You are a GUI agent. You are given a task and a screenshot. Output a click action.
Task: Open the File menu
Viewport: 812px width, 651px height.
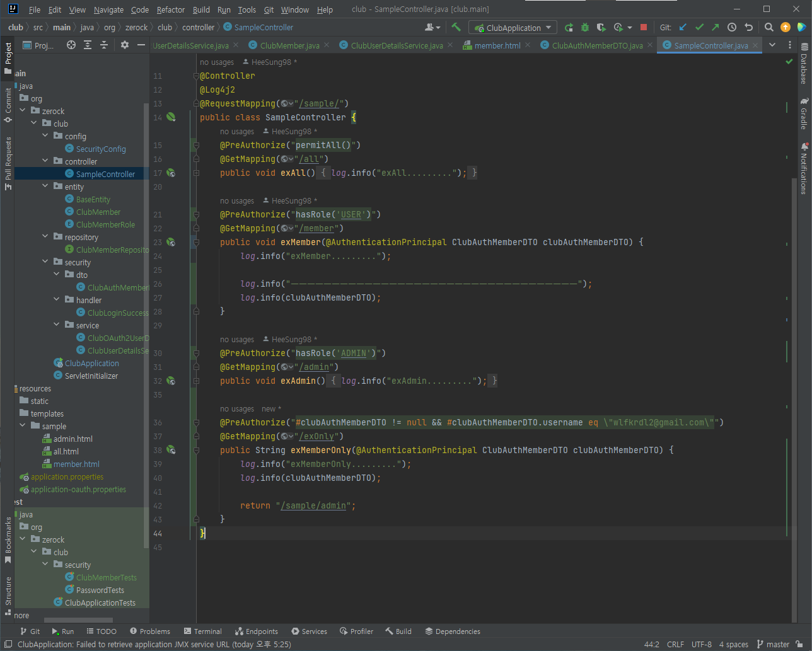pos(35,9)
